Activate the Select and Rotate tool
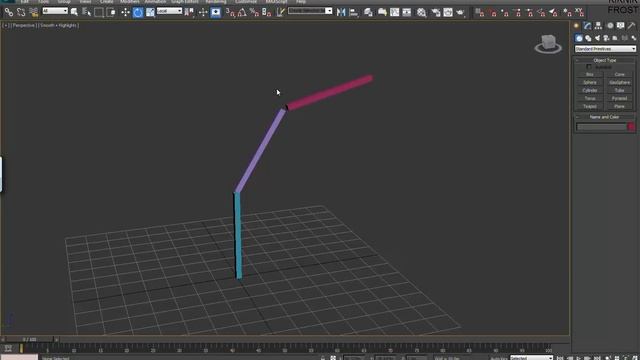 (138, 12)
